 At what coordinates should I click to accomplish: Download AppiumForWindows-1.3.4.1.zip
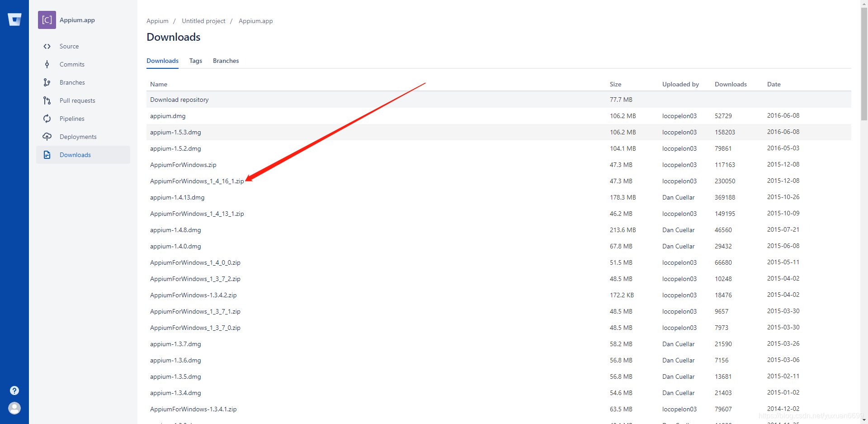click(193, 409)
